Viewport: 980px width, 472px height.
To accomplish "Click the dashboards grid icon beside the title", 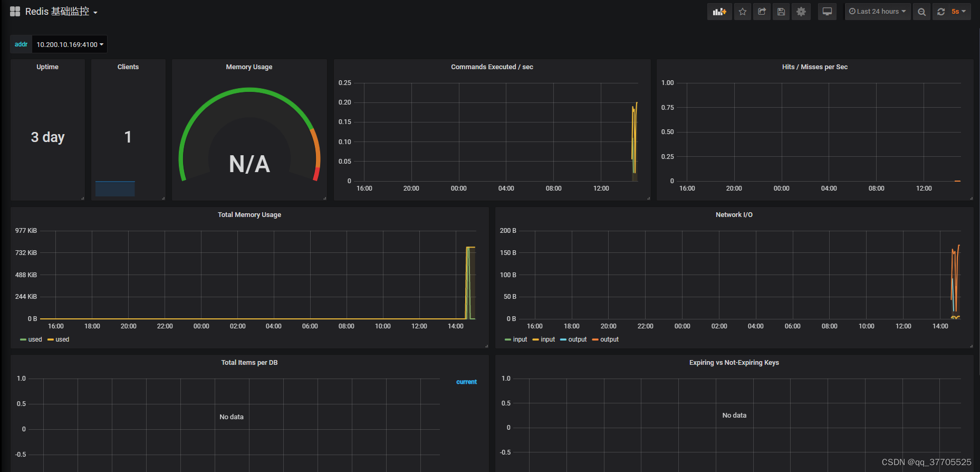I will [15, 12].
